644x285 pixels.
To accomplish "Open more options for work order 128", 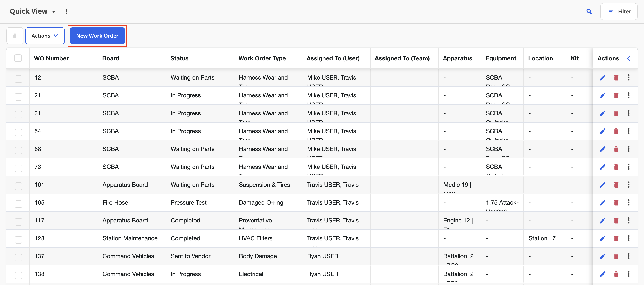I will click(628, 238).
